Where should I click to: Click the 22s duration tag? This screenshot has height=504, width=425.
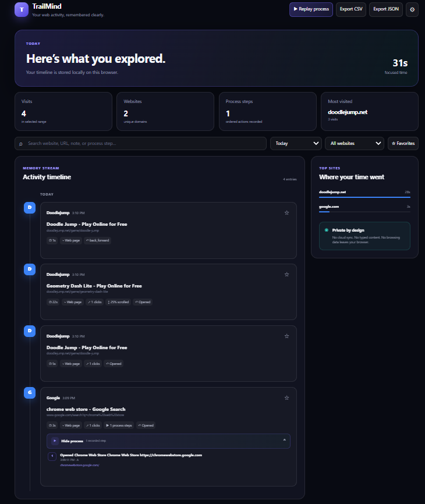(x=53, y=302)
